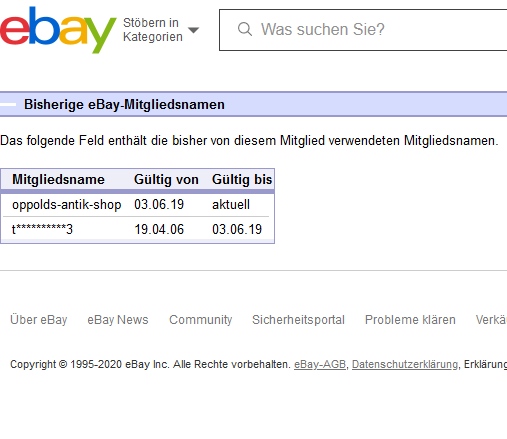Viewport: 507px width, 439px height.
Task: Open the Probleme klären link
Action: [410, 320]
